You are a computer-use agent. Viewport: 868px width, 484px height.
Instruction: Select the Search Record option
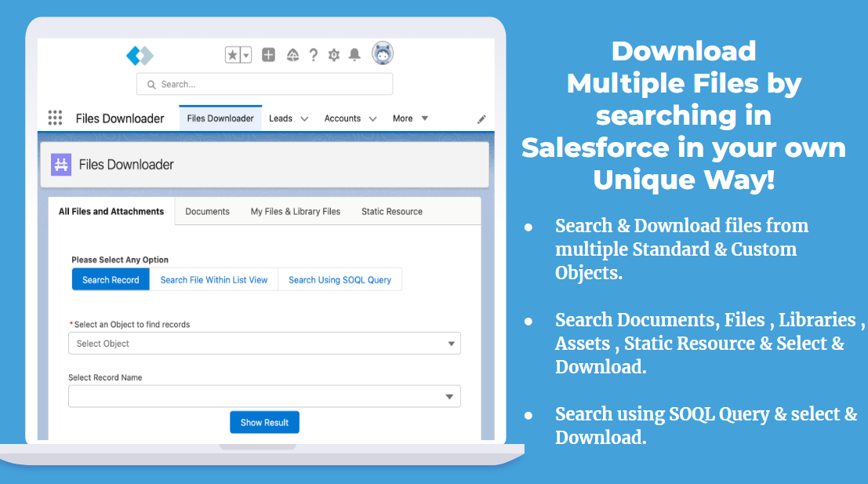pyautogui.click(x=111, y=279)
